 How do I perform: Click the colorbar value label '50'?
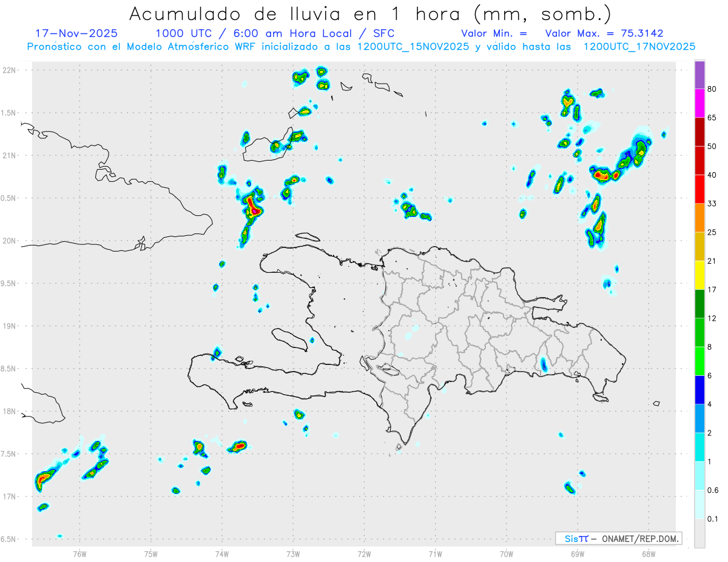(712, 147)
